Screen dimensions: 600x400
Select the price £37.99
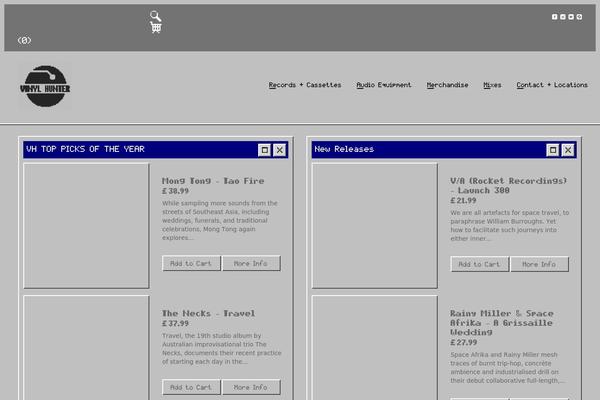point(175,323)
